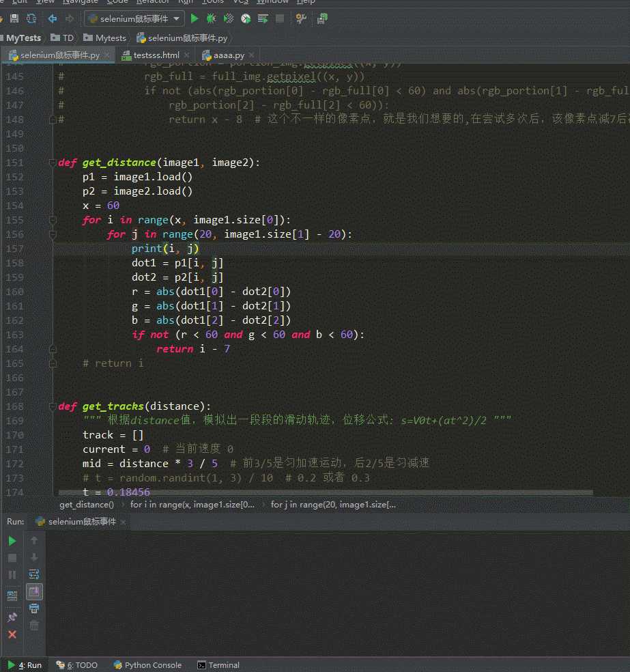Click the Profile run icon
630x672 pixels.
246,18
